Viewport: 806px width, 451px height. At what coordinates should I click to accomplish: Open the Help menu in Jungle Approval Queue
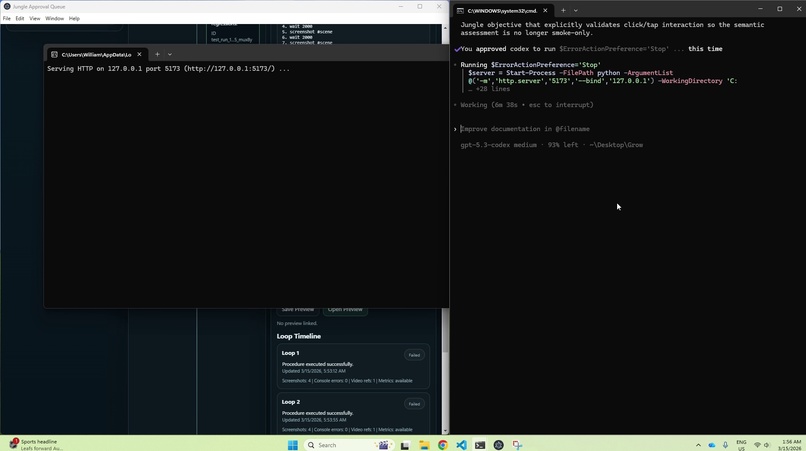tap(74, 19)
